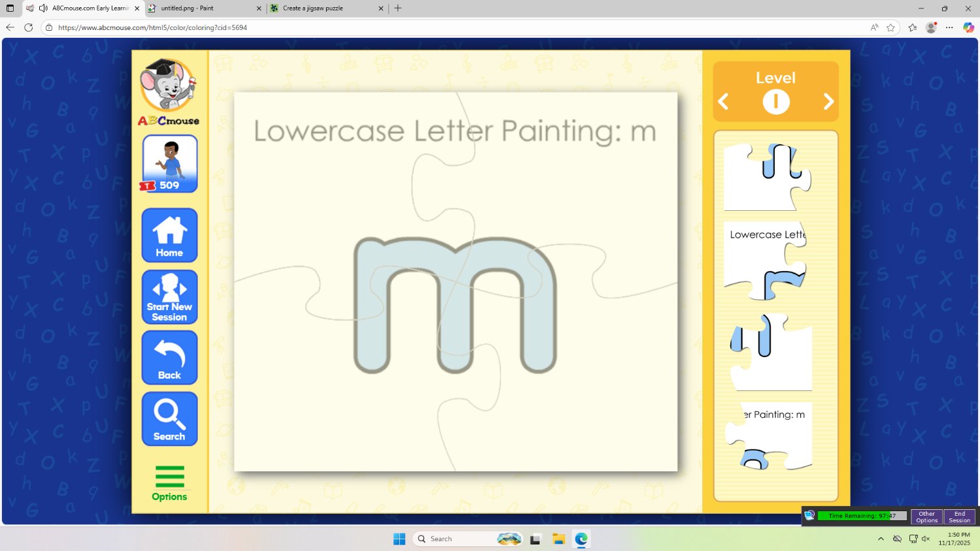The width and height of the screenshot is (980, 551).
Task: Select the Start New Session icon
Action: [x=169, y=296]
